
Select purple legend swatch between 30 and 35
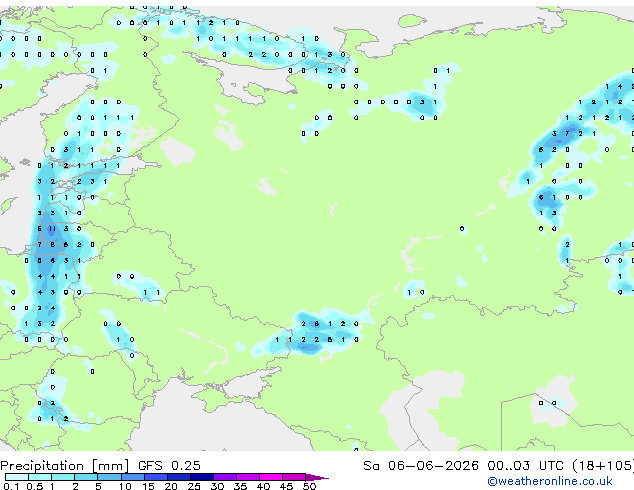[x=225, y=477]
